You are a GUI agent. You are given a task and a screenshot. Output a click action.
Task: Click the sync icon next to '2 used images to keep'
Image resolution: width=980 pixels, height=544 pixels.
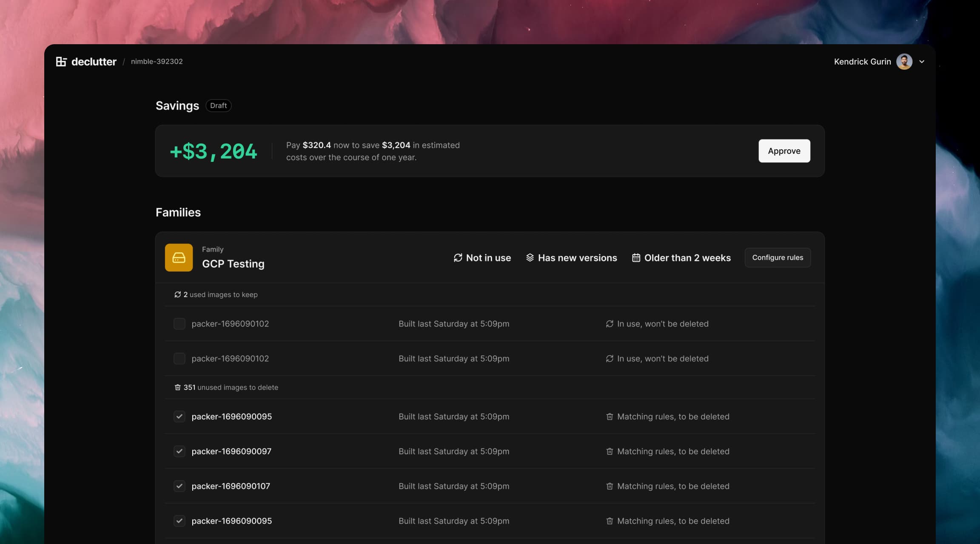[x=177, y=294]
